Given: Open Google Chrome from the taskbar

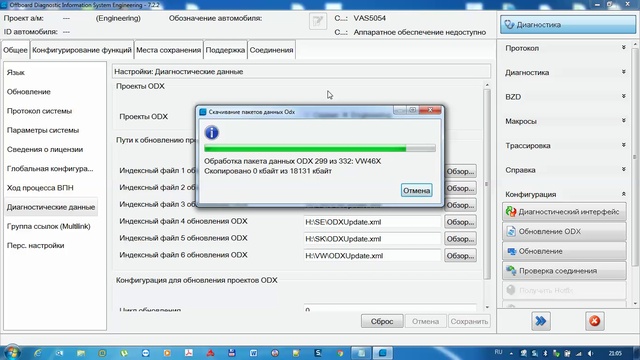Looking at the screenshot, I should [x=340, y=353].
